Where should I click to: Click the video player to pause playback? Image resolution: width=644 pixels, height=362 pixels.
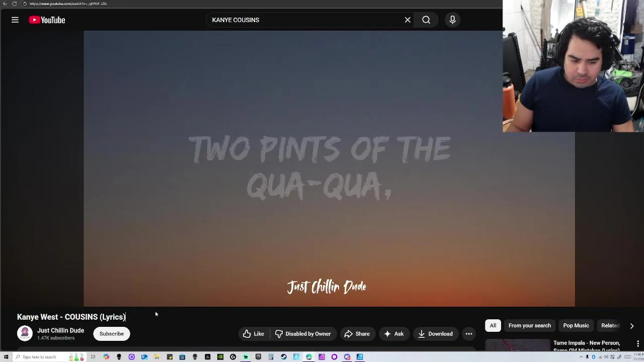point(329,168)
